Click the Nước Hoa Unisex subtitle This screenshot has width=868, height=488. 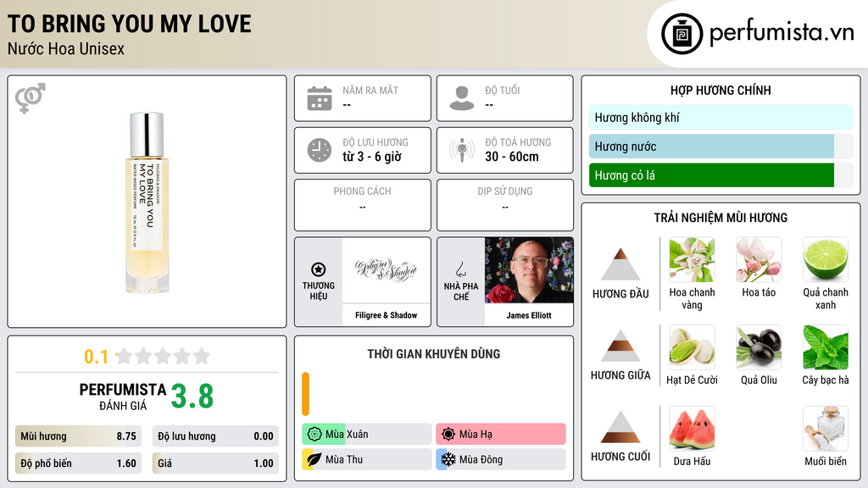66,48
